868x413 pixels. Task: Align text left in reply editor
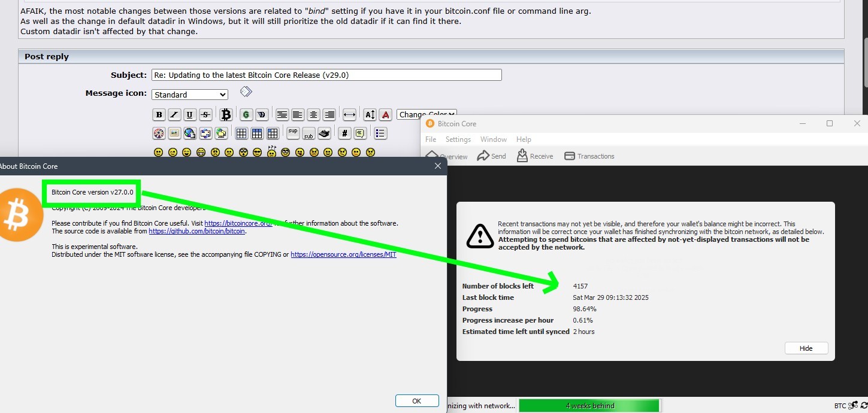[x=298, y=115]
